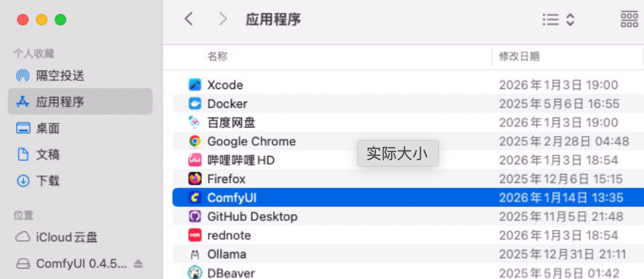The image size is (644, 279).
Task: Sort by the 名称 column header
Action: click(x=217, y=57)
